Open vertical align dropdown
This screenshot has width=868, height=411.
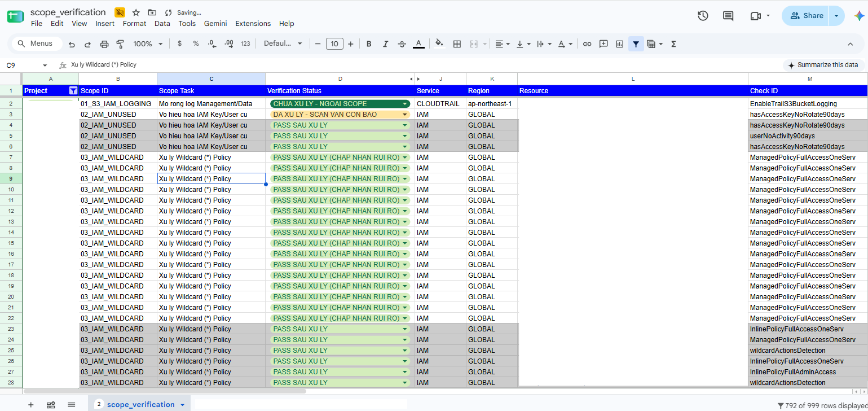pyautogui.click(x=523, y=43)
